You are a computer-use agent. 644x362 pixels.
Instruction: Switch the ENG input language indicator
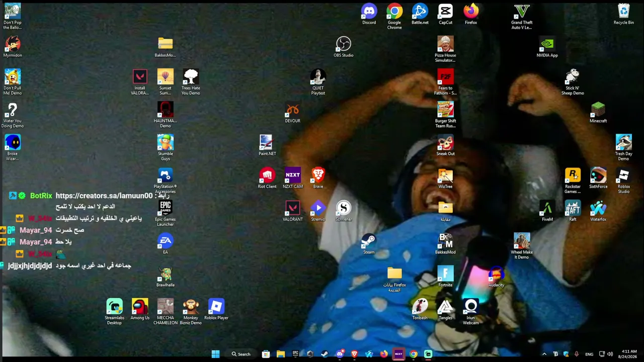pos(589,354)
